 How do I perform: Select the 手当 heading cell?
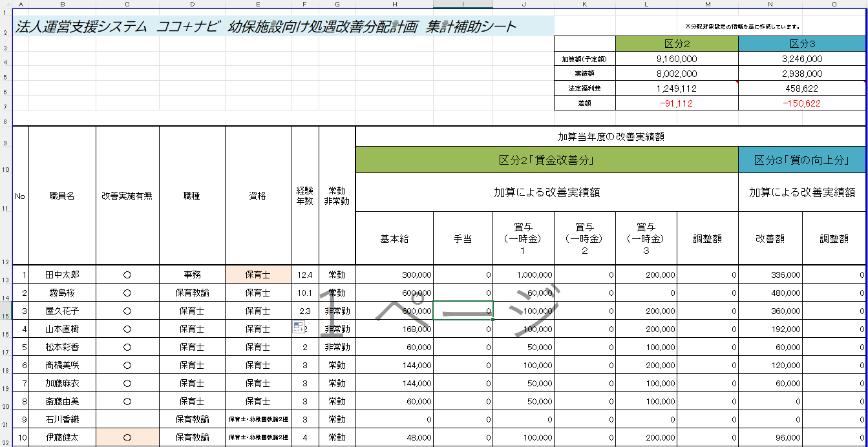pyautogui.click(x=463, y=238)
